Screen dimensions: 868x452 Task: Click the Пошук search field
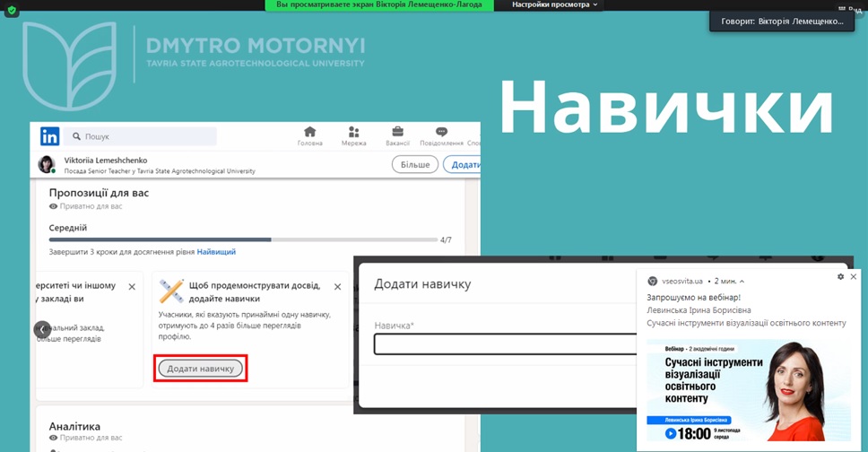[x=140, y=136]
